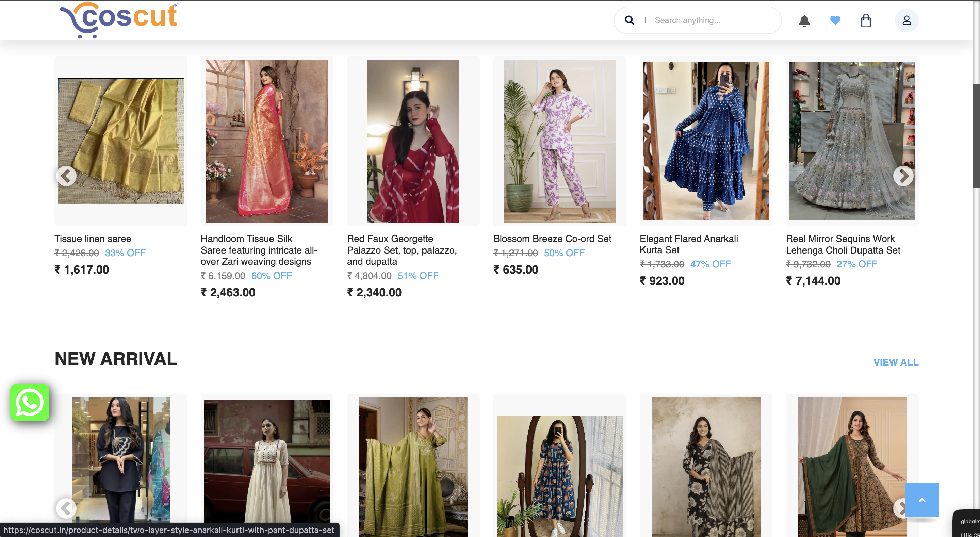Open the blue Anarkali Kurta Set image

pyautogui.click(x=706, y=141)
